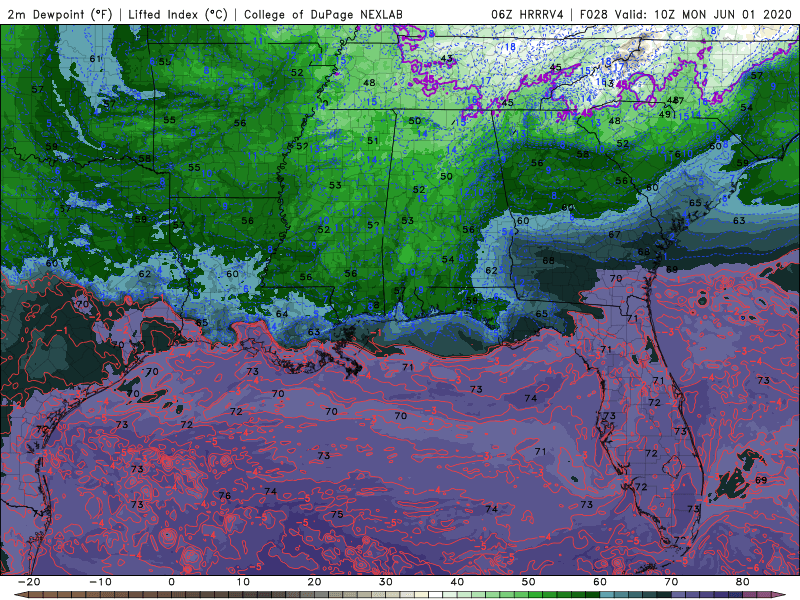Click the '-10' color scale label
The width and height of the screenshot is (800, 600).
pos(100,582)
